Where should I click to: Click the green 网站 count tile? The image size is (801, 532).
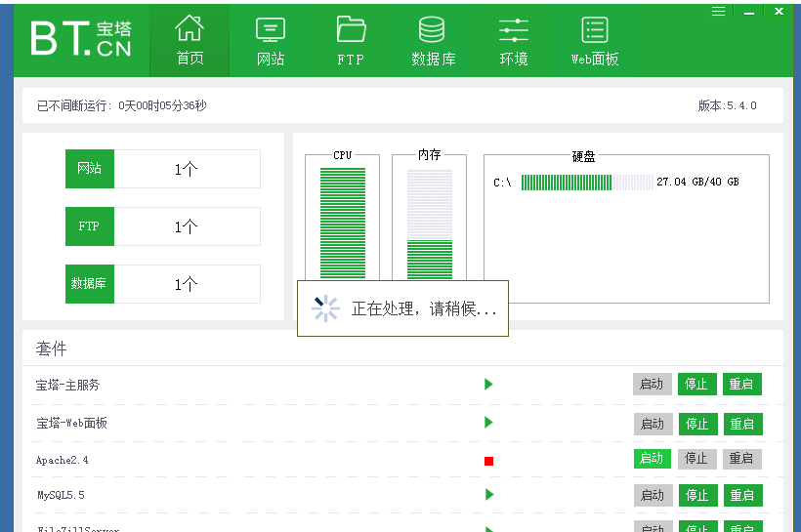point(90,169)
